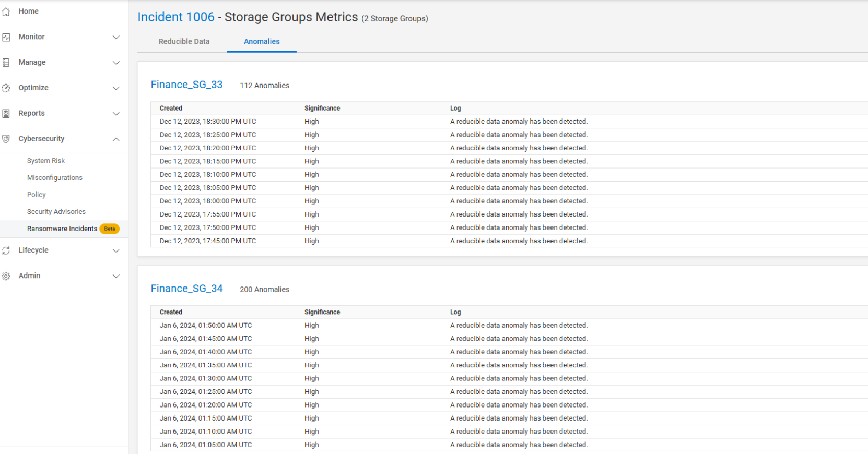This screenshot has height=455, width=868.
Task: Click the Home house icon
Action: point(6,11)
